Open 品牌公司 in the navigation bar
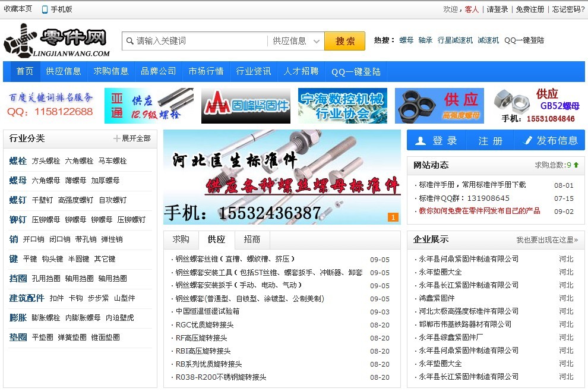588x391 pixels. click(x=158, y=71)
